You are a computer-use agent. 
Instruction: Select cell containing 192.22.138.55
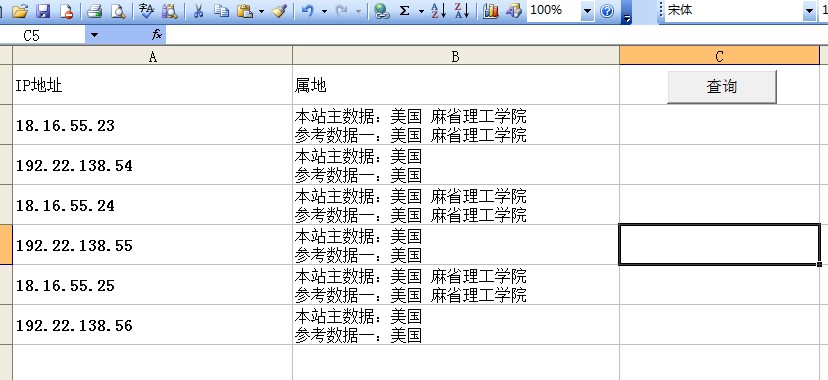click(x=153, y=245)
